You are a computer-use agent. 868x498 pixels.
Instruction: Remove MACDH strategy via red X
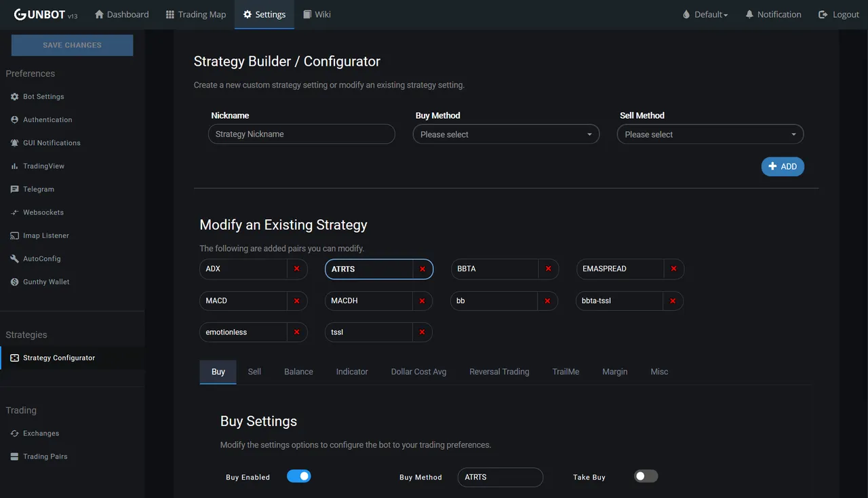tap(422, 301)
